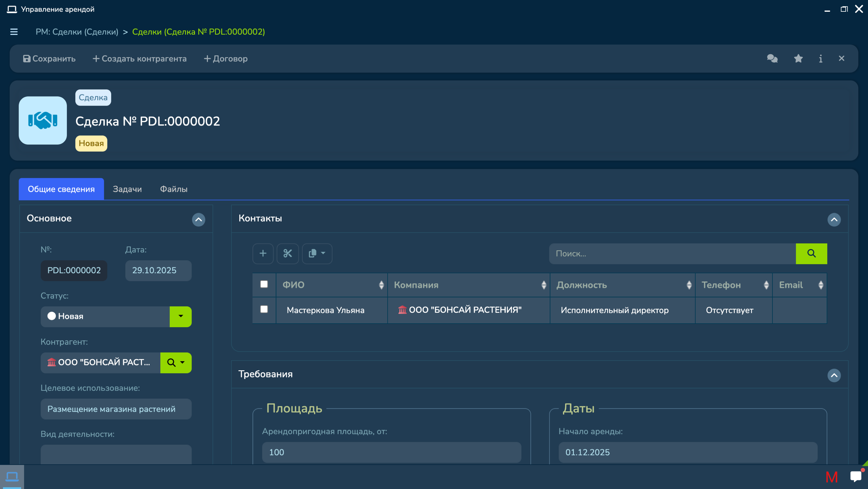868x489 pixels.
Task: Click the Целевое использование input field
Action: [116, 409]
